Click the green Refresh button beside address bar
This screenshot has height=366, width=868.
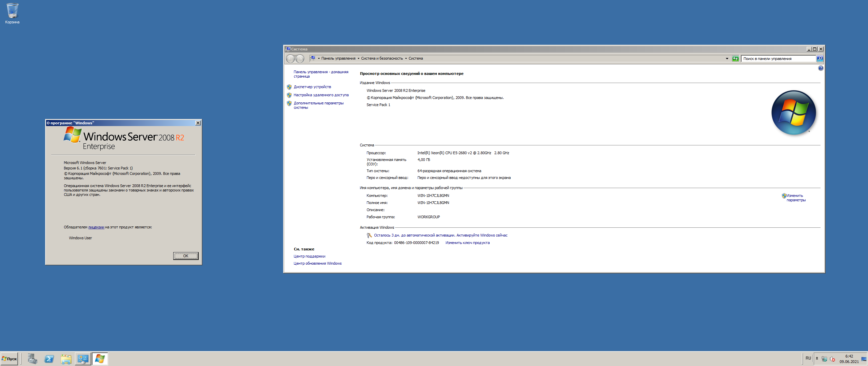[735, 59]
